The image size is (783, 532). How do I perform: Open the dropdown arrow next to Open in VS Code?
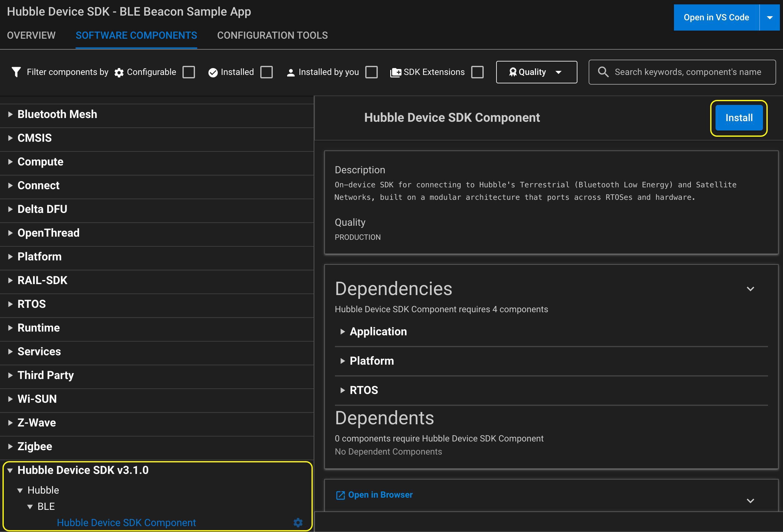pyautogui.click(x=770, y=17)
